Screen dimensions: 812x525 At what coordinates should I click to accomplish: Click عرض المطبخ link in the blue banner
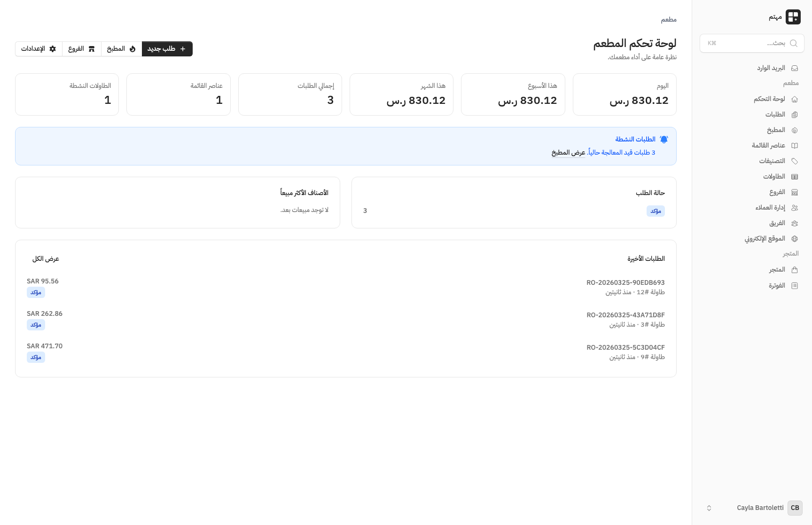pos(568,152)
